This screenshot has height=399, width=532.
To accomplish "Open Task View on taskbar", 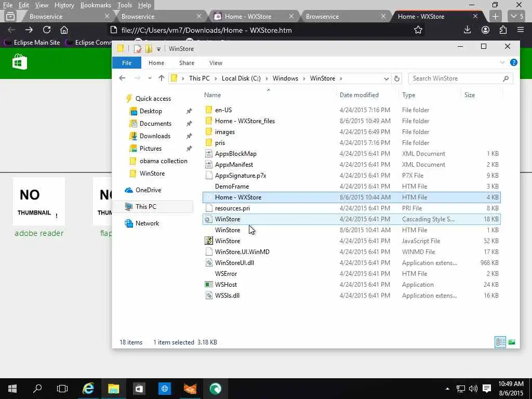I will coord(62,389).
